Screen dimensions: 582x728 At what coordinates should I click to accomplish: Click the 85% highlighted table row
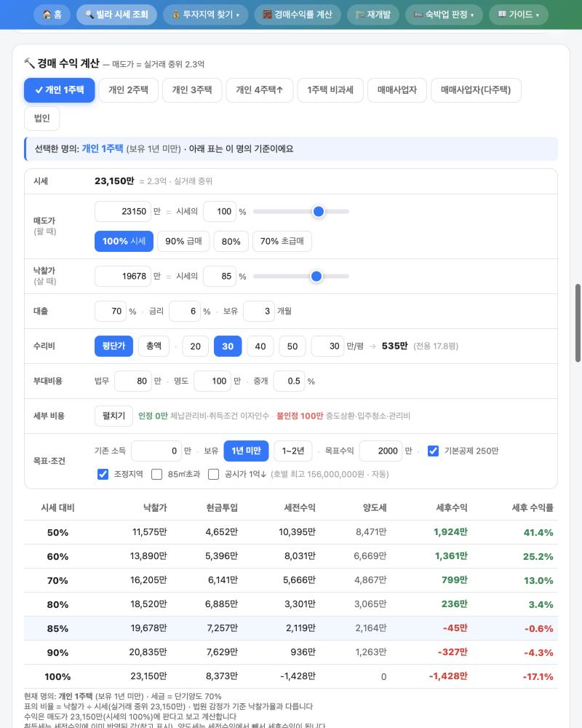coord(291,628)
